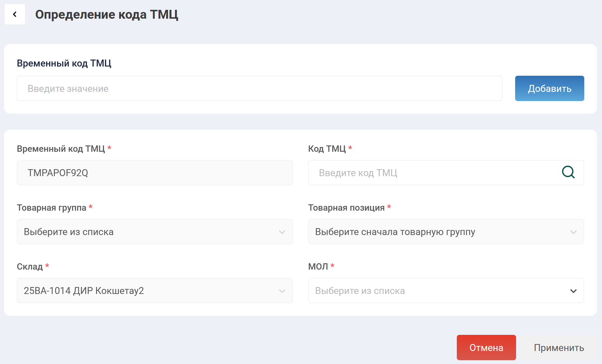Click the Товарная группа dropdown chevron
This screenshot has height=364, width=602.
(x=282, y=232)
